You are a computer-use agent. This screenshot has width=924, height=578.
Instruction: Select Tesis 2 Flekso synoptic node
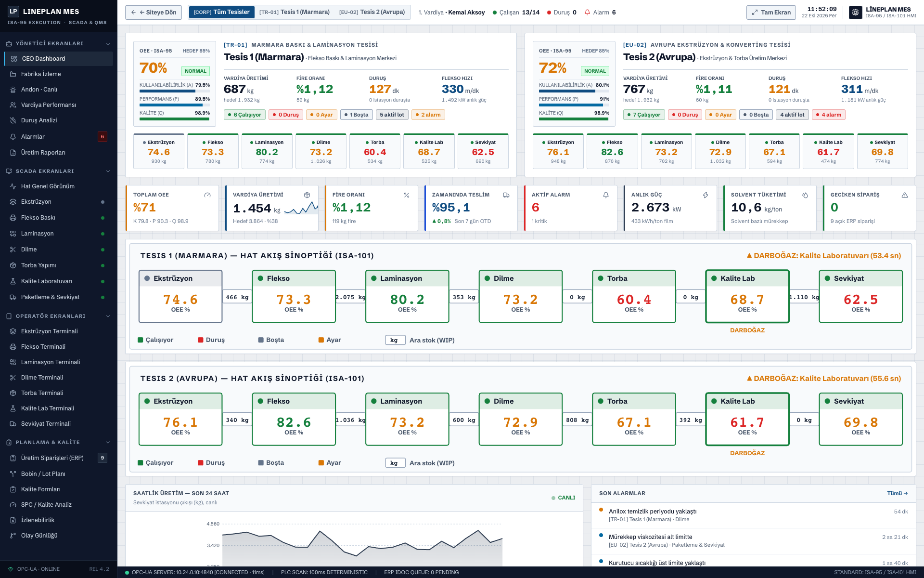pyautogui.click(x=294, y=419)
